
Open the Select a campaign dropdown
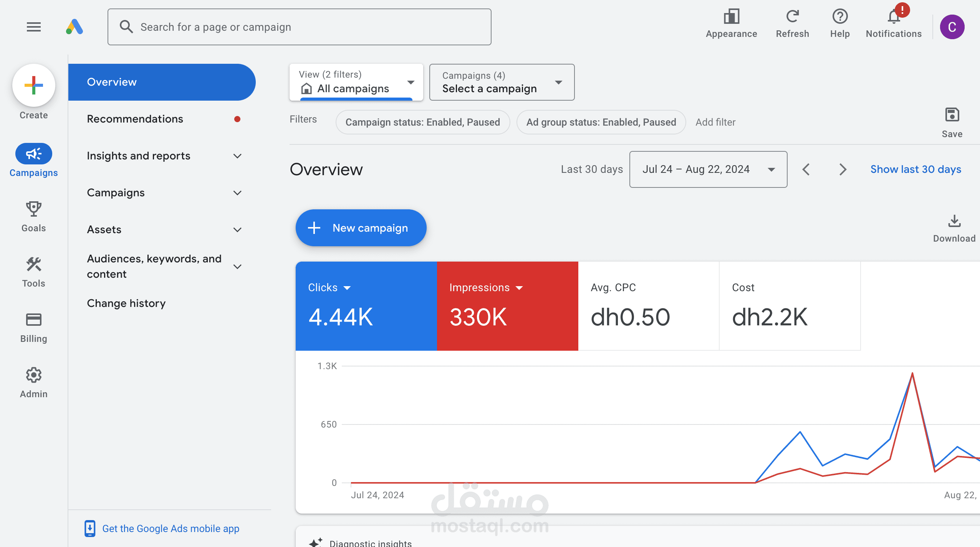(502, 82)
